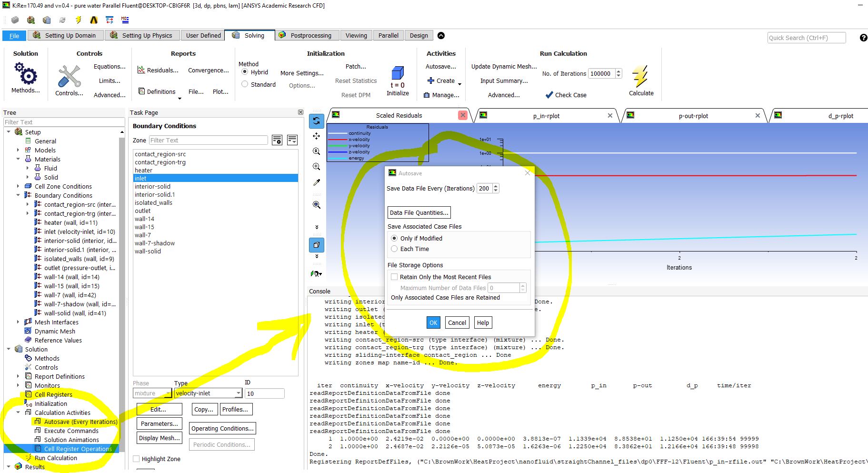Click the black-and-yellow Ansys logo toolbar icon

pos(94,20)
